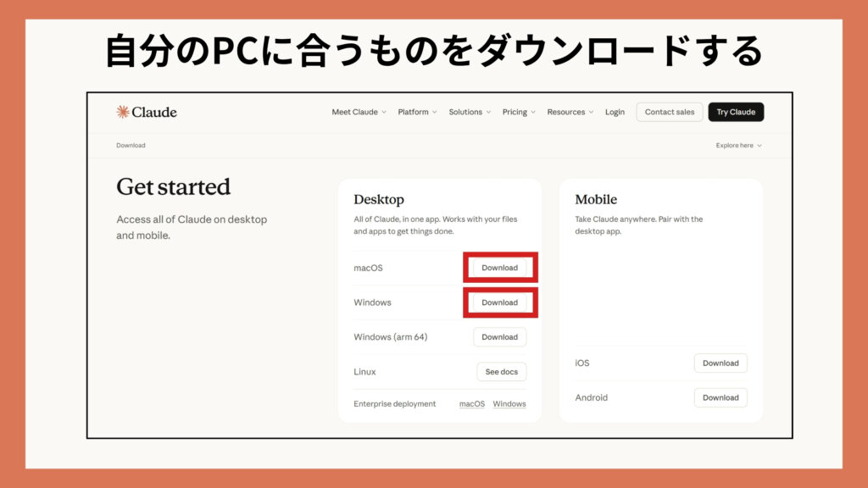868x488 pixels.
Task: Expand the Pricing menu
Action: point(519,112)
